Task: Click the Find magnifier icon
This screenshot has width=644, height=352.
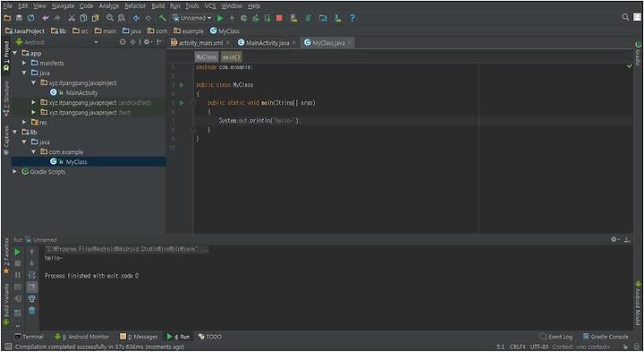Action: pos(110,18)
